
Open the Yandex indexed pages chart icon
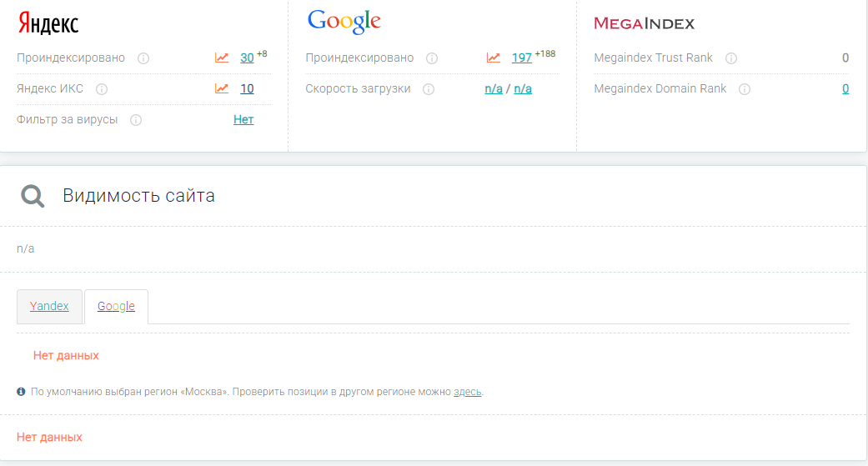coord(222,58)
